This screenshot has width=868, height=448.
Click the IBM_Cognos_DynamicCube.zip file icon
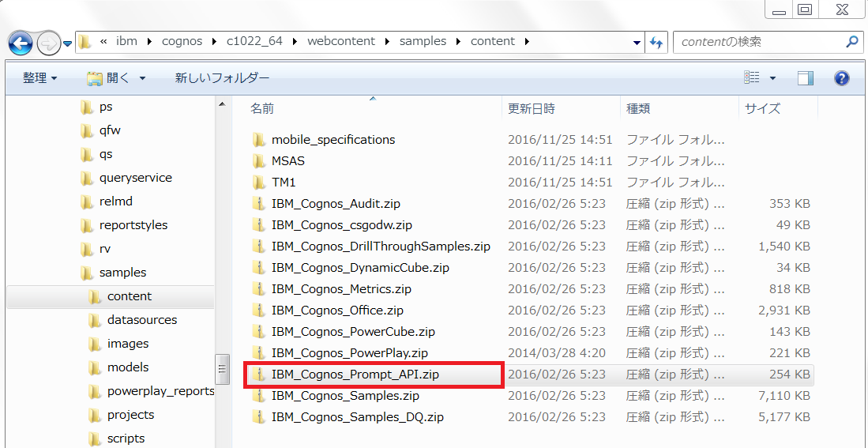click(x=258, y=268)
